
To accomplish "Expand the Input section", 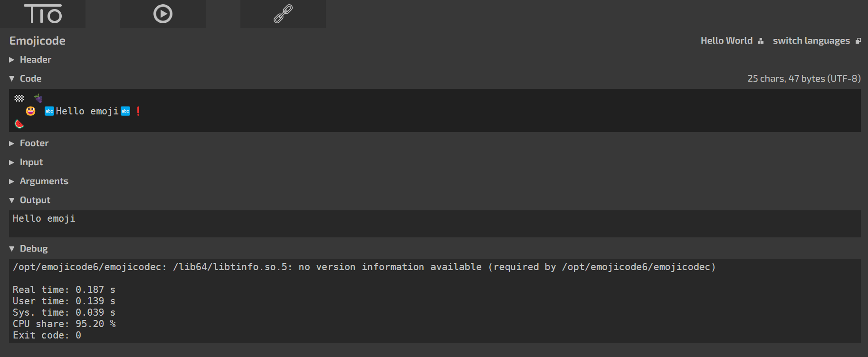I will (x=26, y=162).
